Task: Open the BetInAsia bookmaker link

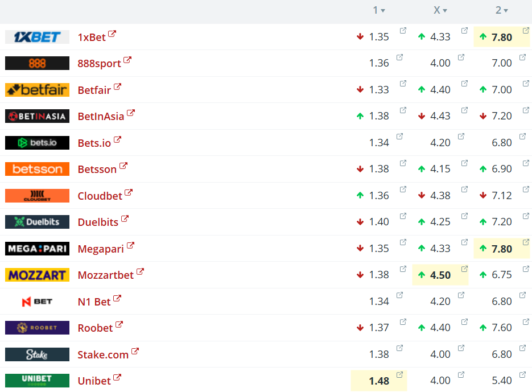Action: click(x=101, y=117)
